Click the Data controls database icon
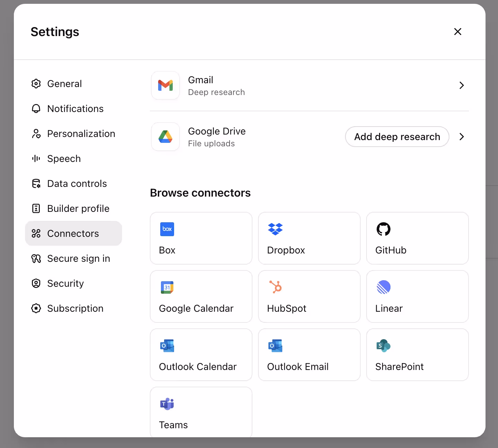This screenshot has width=498, height=448. coord(36,183)
